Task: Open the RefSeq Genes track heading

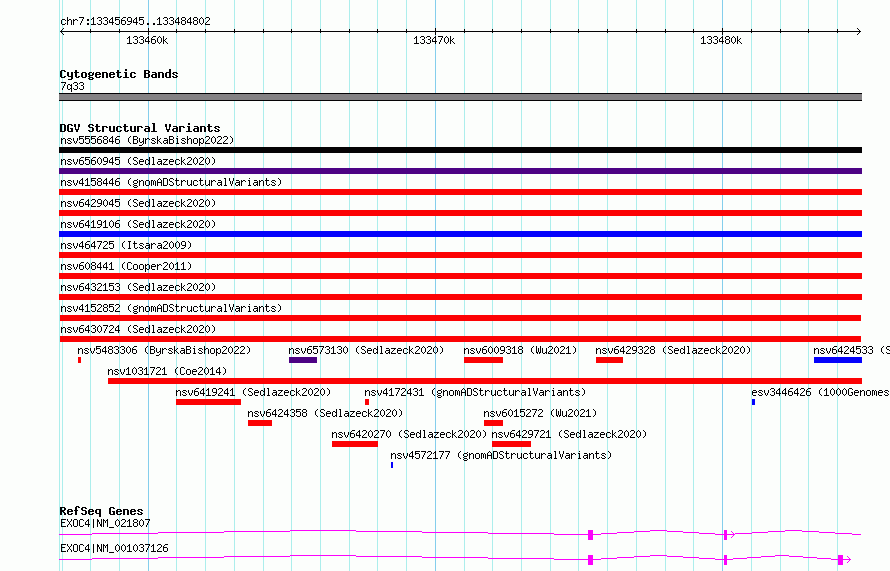Action: click(101, 511)
